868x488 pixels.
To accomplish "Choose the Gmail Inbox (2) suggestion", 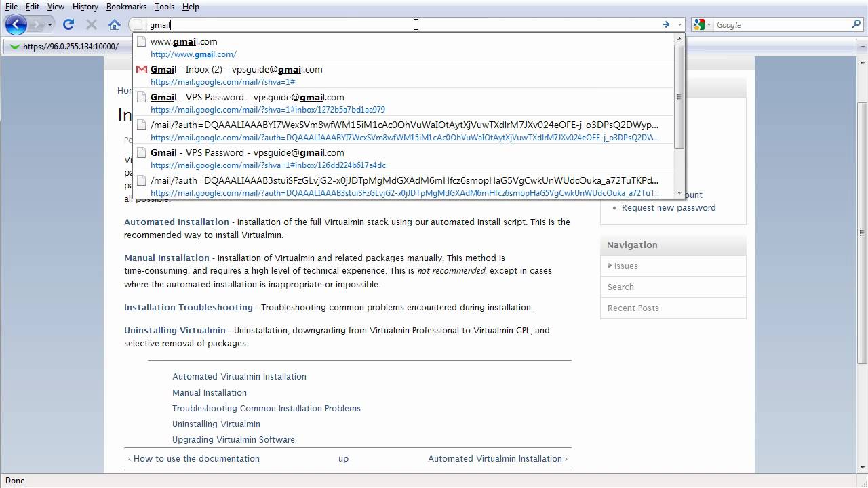I will point(403,75).
